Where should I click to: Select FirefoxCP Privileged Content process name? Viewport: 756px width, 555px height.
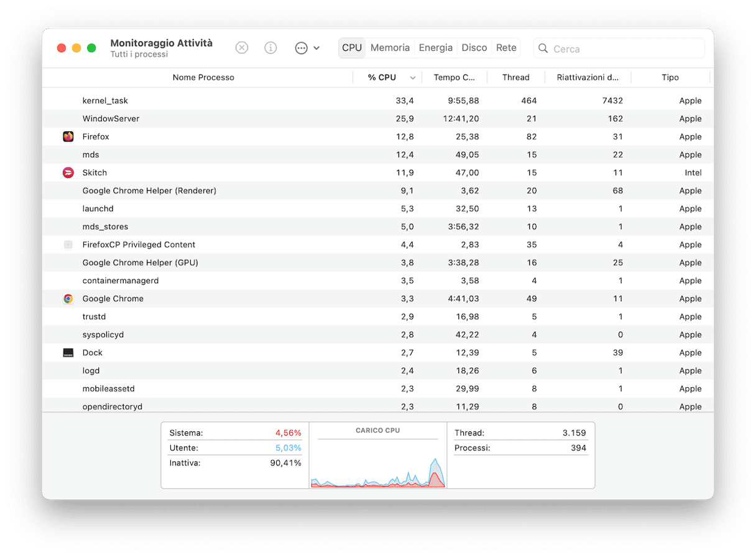[139, 245]
